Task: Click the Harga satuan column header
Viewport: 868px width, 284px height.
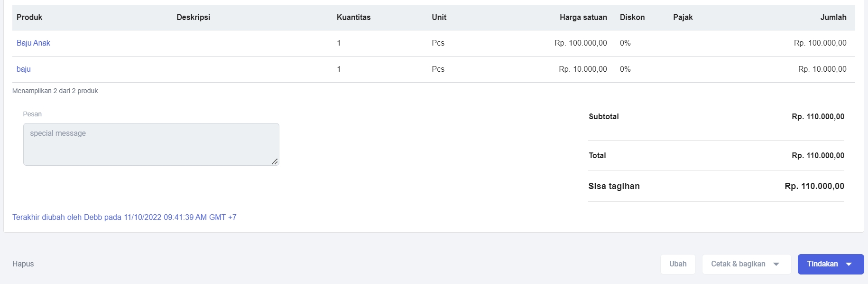Action: (x=583, y=17)
